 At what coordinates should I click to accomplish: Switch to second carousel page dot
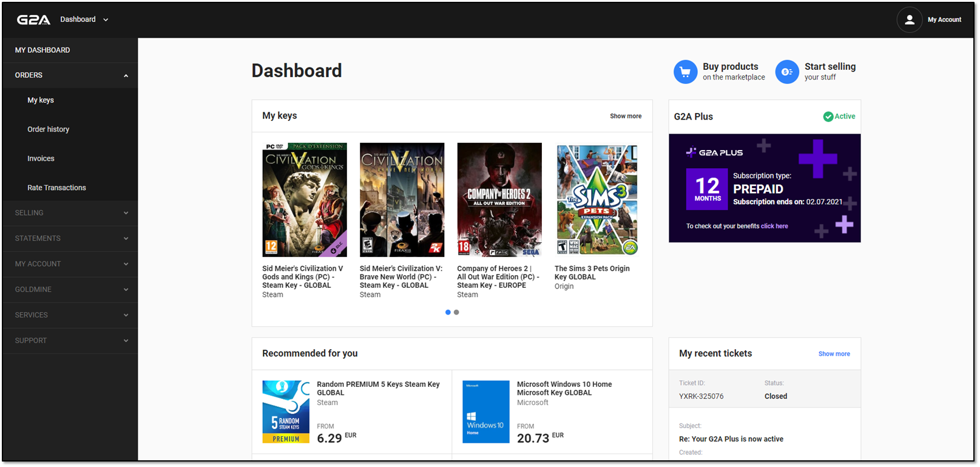456,312
